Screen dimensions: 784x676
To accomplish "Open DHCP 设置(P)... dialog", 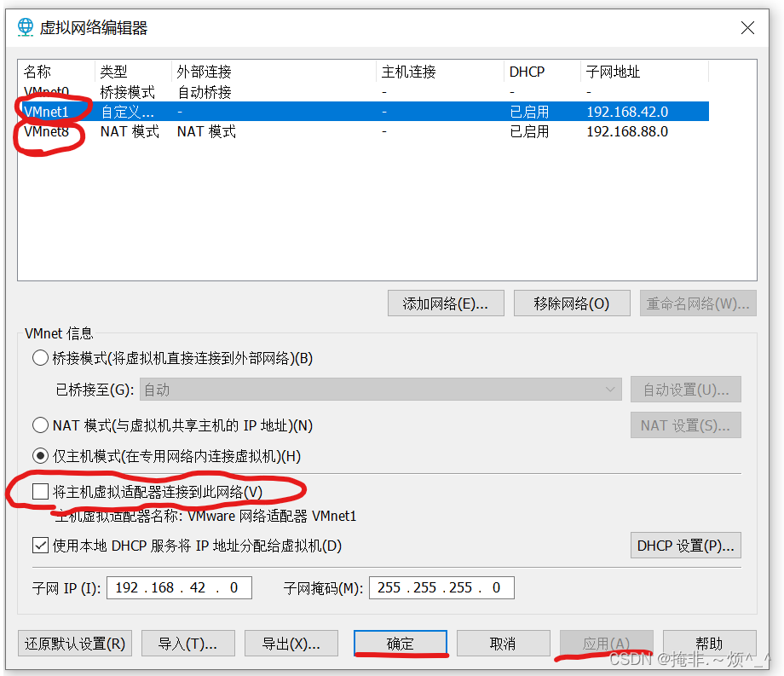I will coord(685,545).
